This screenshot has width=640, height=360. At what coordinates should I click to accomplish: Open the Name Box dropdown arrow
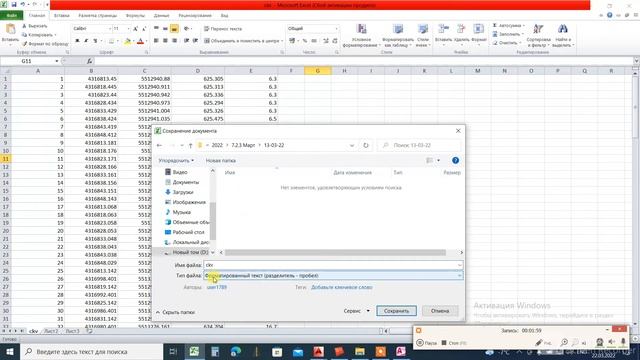57,61
